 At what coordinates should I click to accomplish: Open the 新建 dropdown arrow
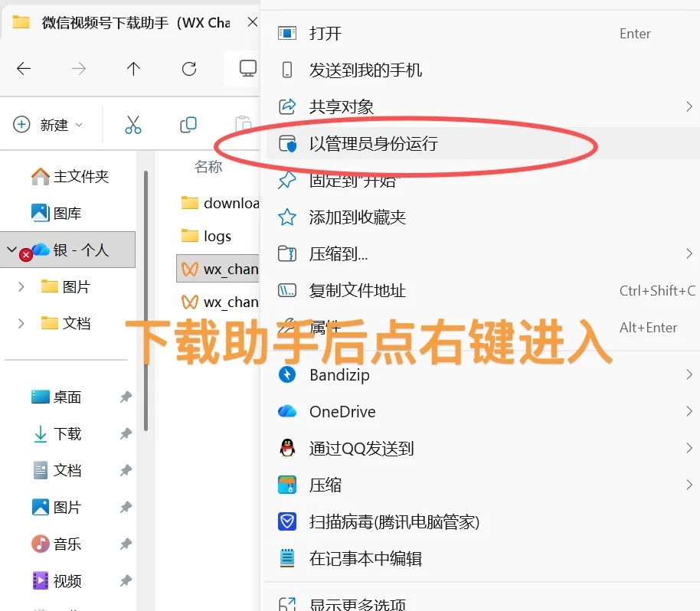79,124
